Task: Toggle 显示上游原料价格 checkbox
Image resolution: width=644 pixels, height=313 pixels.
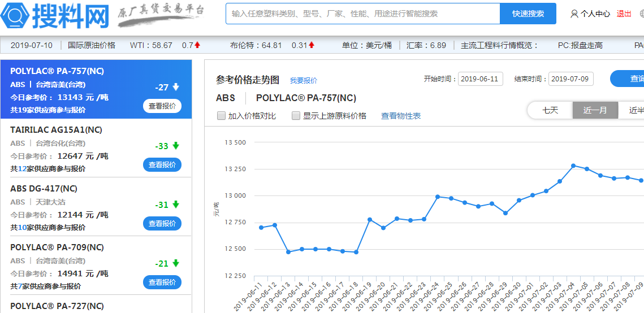Action: pos(296,116)
